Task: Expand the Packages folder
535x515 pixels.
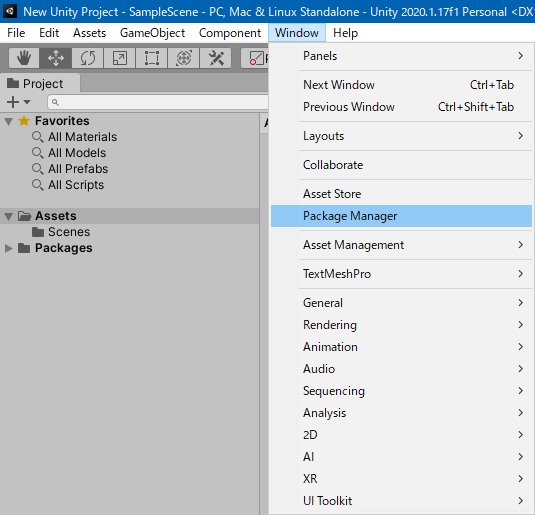Action: tap(9, 248)
